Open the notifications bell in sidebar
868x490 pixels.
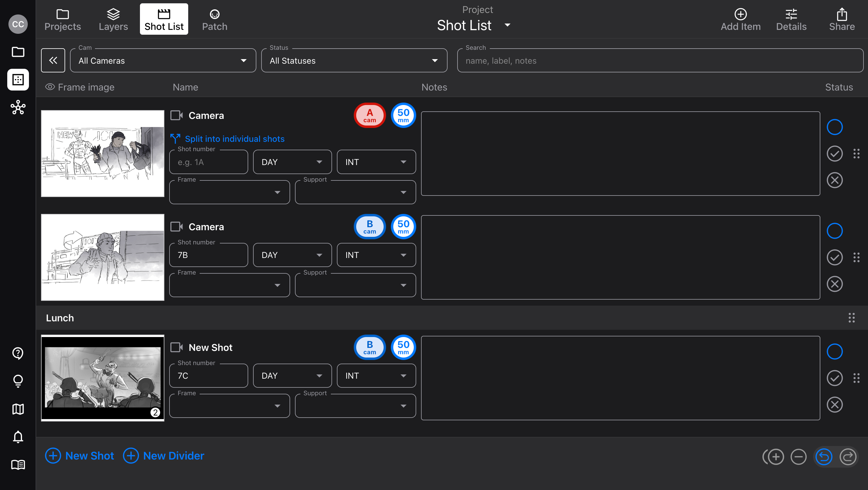18,437
